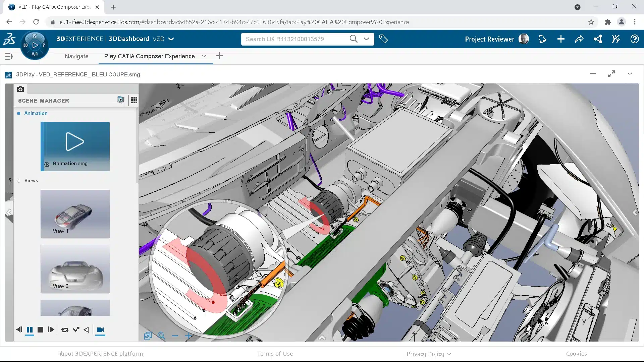The image size is (644, 362).
Task: Open the search options dropdown arrow
Action: point(366,39)
